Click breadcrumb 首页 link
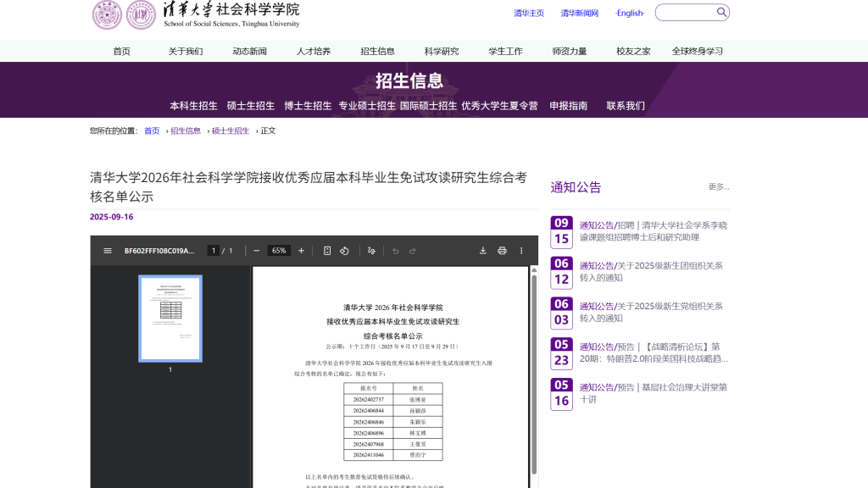Viewport: 868px width, 488px height. (152, 131)
